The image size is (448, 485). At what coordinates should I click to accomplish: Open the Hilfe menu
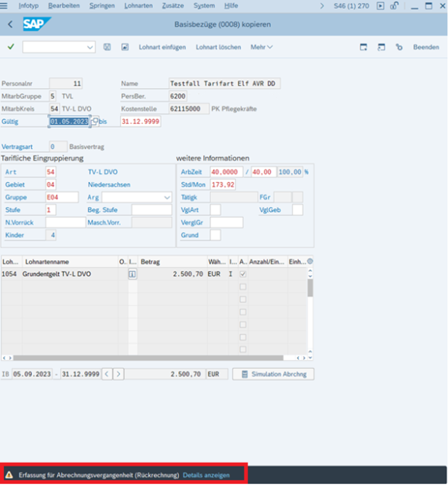pos(231,6)
